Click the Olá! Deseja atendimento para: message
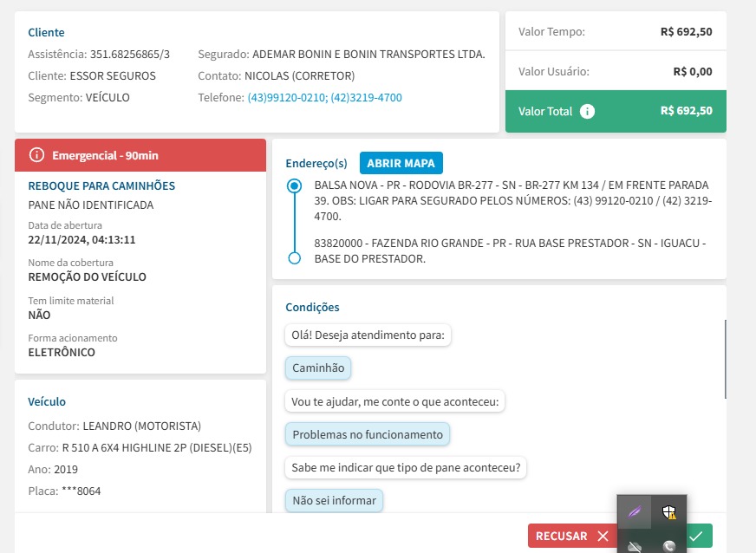 (368, 335)
